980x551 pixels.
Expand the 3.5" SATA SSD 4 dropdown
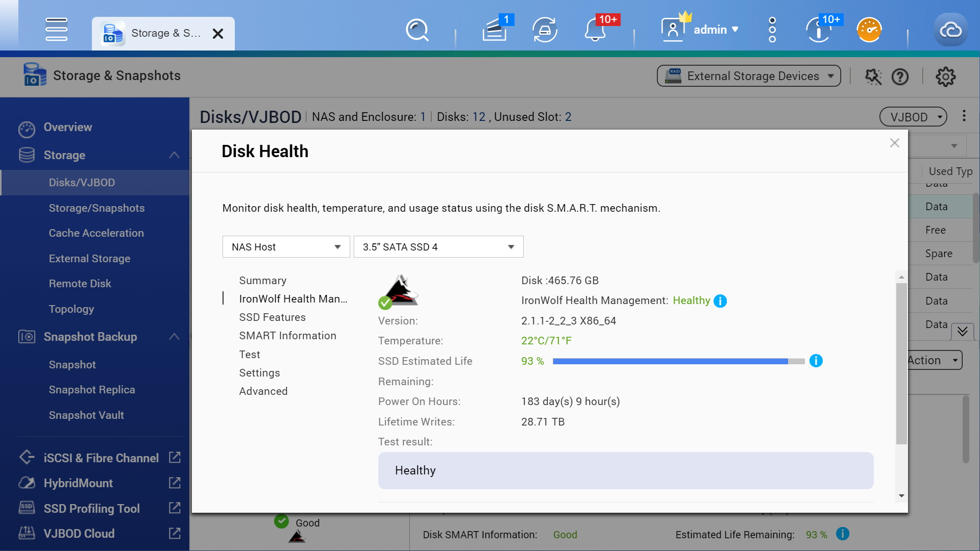511,246
